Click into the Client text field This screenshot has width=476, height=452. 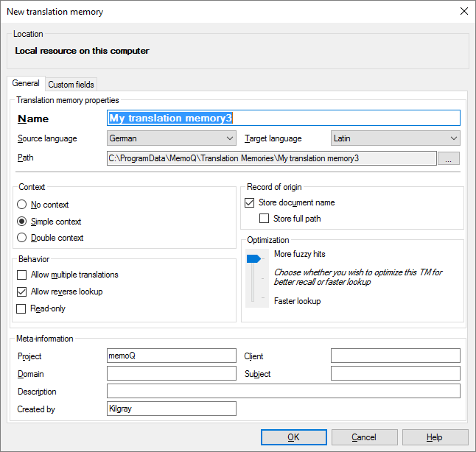tap(396, 356)
